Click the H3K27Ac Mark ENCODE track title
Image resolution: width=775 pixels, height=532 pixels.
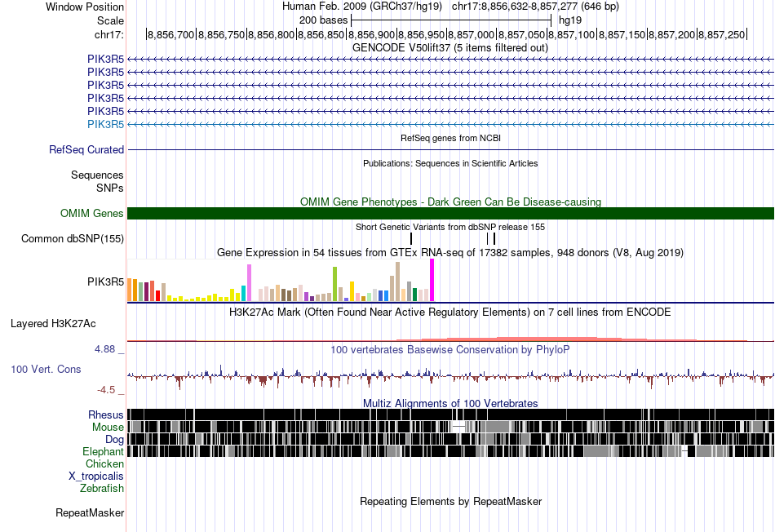(449, 313)
